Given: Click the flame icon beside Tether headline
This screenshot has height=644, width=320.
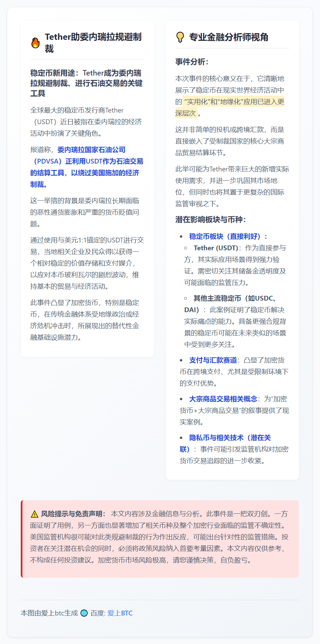Looking at the screenshot, I should 35,43.
